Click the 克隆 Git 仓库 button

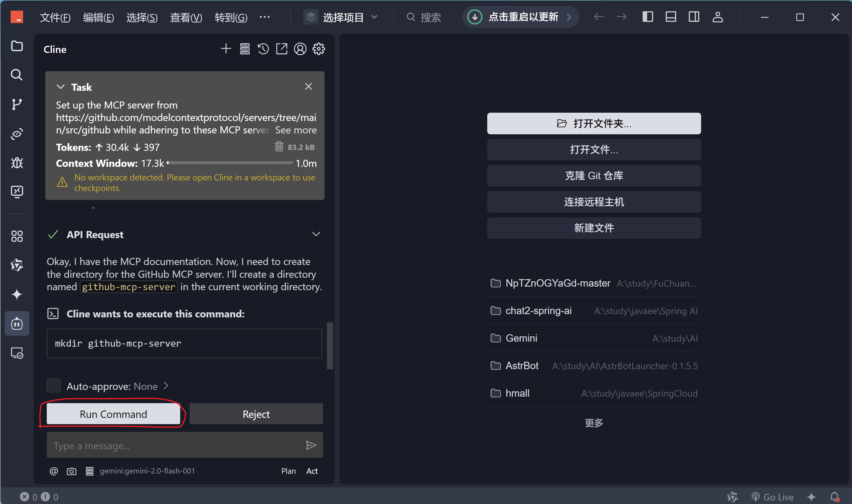593,176
